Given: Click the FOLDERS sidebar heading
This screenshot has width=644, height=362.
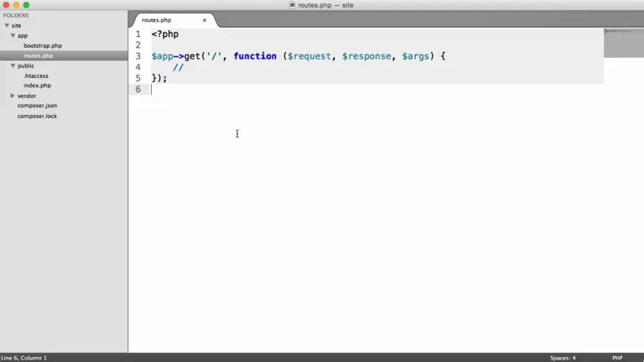Looking at the screenshot, I should 16,15.
